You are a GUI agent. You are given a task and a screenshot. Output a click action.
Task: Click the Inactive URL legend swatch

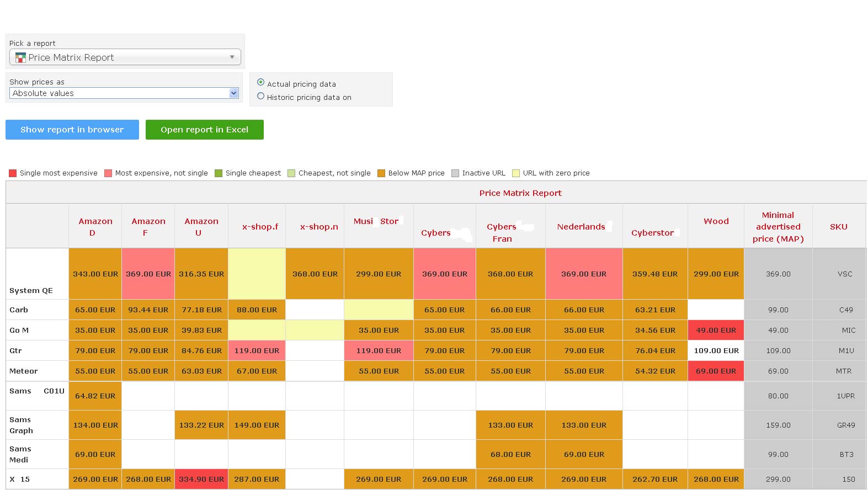(x=455, y=173)
